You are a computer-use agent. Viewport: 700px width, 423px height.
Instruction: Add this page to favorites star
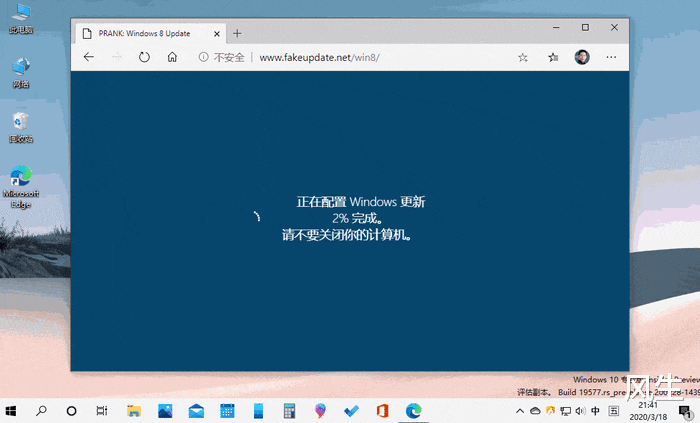click(523, 57)
